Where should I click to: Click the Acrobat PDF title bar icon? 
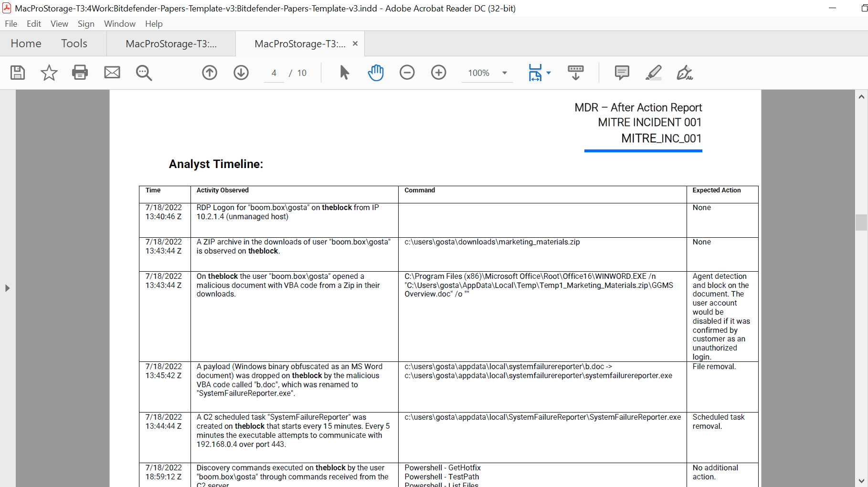7,8
